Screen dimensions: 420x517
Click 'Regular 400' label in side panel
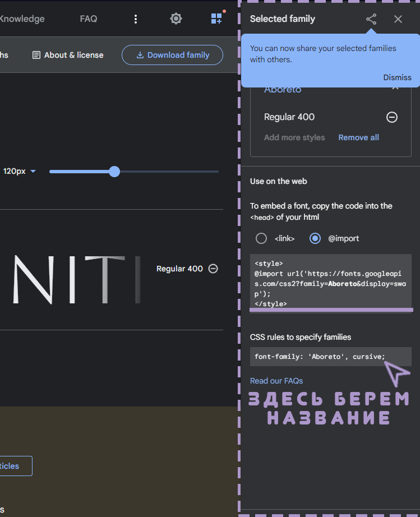point(289,117)
